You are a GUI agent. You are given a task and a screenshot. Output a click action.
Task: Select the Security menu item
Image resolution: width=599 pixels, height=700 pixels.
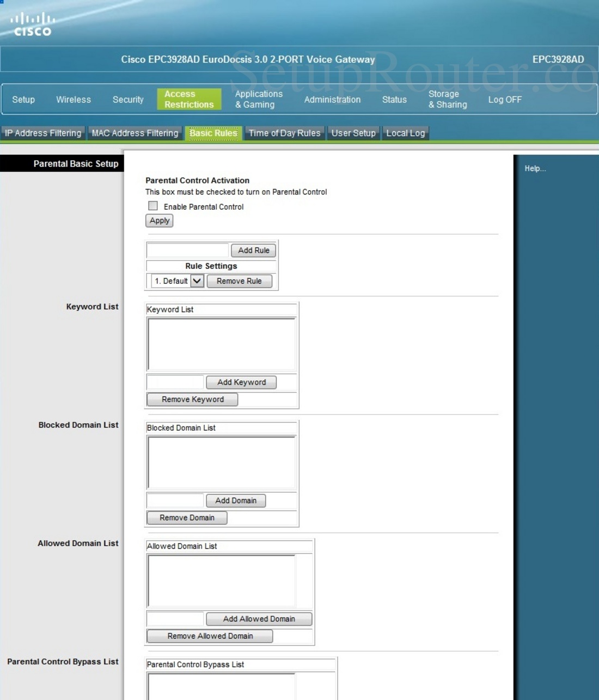pos(127,99)
